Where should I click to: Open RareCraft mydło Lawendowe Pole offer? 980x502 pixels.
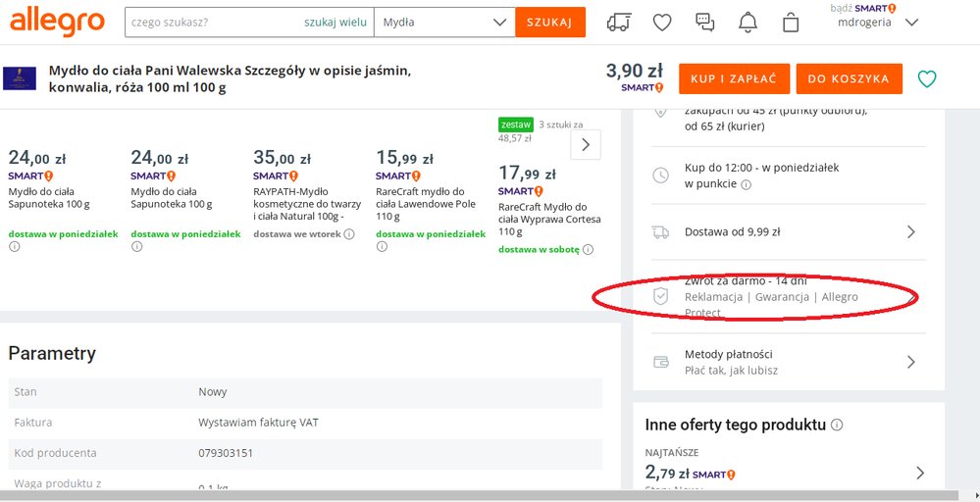point(426,204)
